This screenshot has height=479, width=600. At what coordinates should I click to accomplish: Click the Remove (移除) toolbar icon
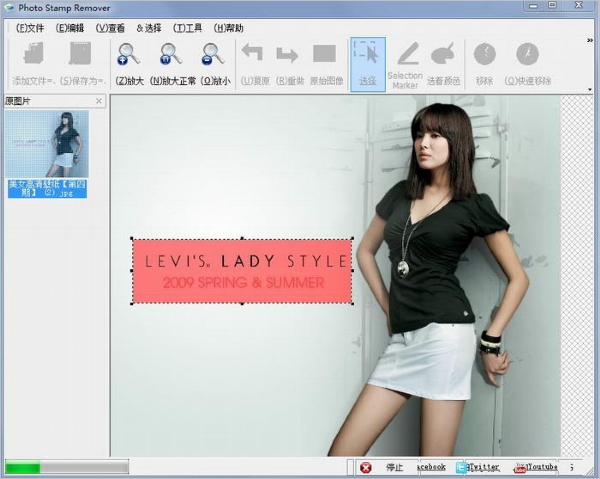point(484,54)
